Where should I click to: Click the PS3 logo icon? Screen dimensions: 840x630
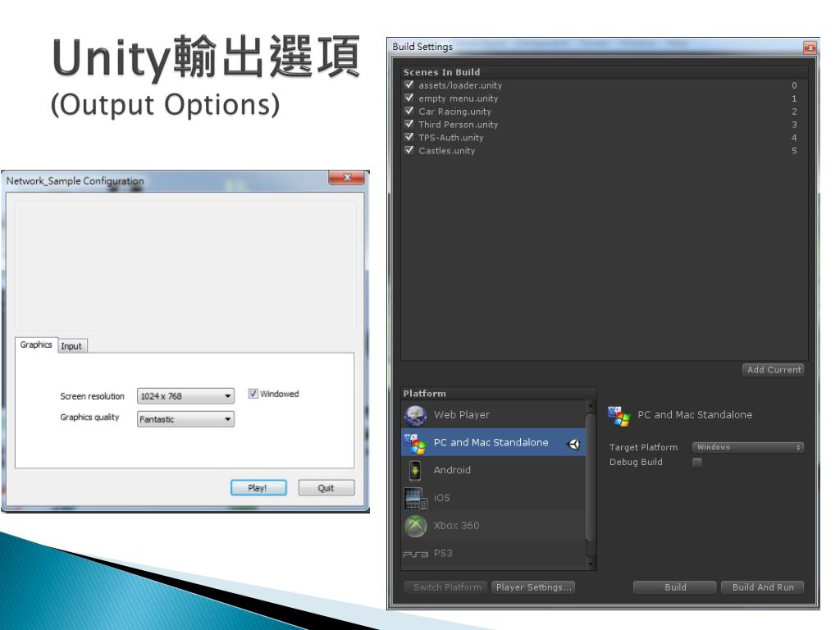(415, 554)
